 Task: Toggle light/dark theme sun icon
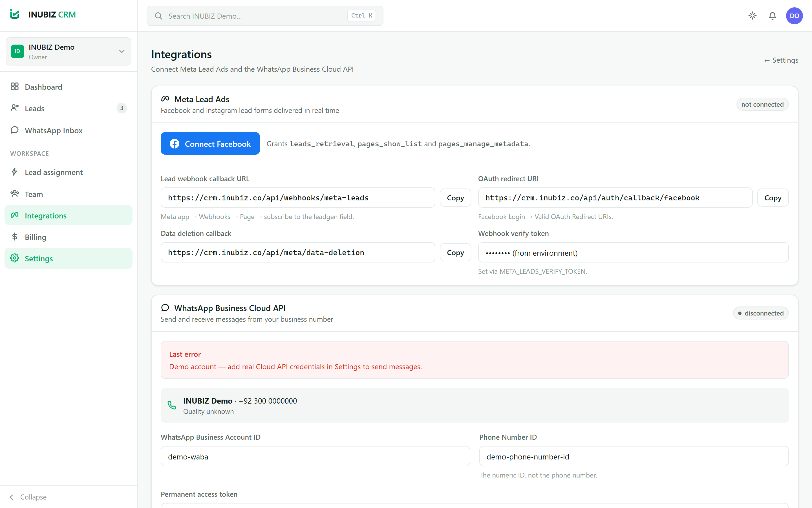(753, 16)
